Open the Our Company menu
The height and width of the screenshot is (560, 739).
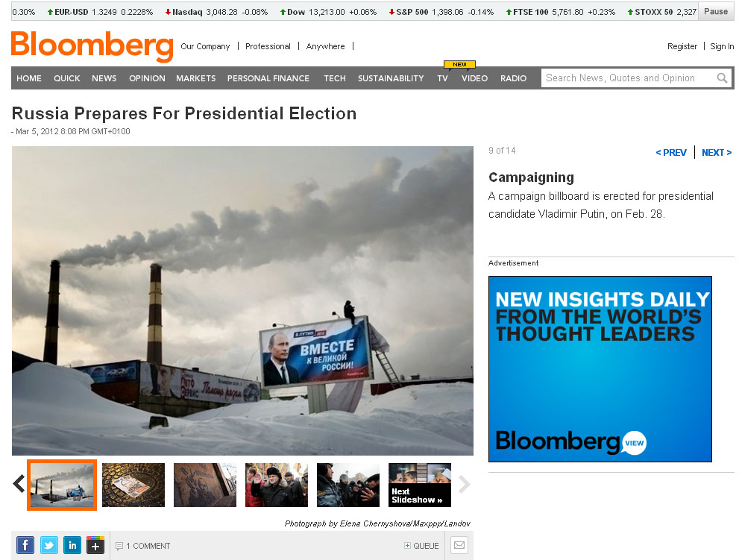(205, 46)
